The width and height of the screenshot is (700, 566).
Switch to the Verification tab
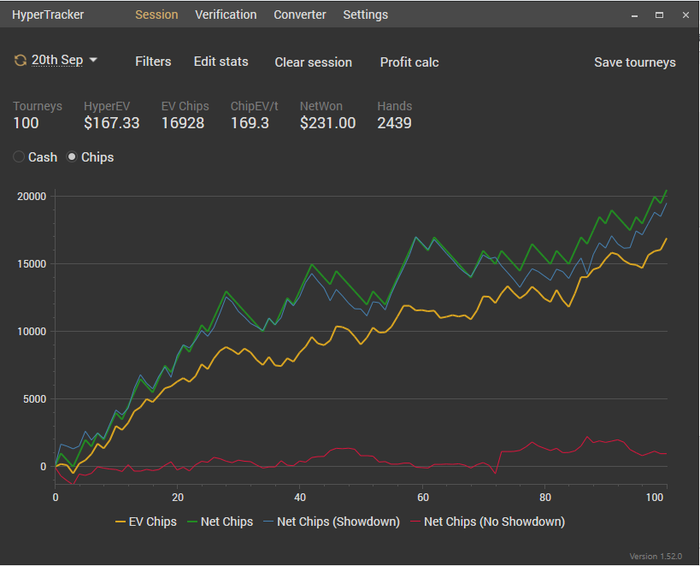[x=226, y=15]
